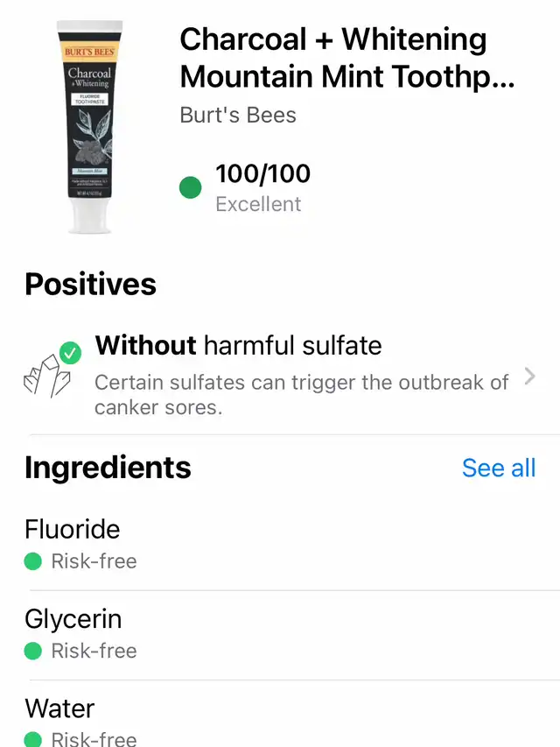This screenshot has width=560, height=747.
Task: Tap the Burt's Bees brand name
Action: coord(238,115)
